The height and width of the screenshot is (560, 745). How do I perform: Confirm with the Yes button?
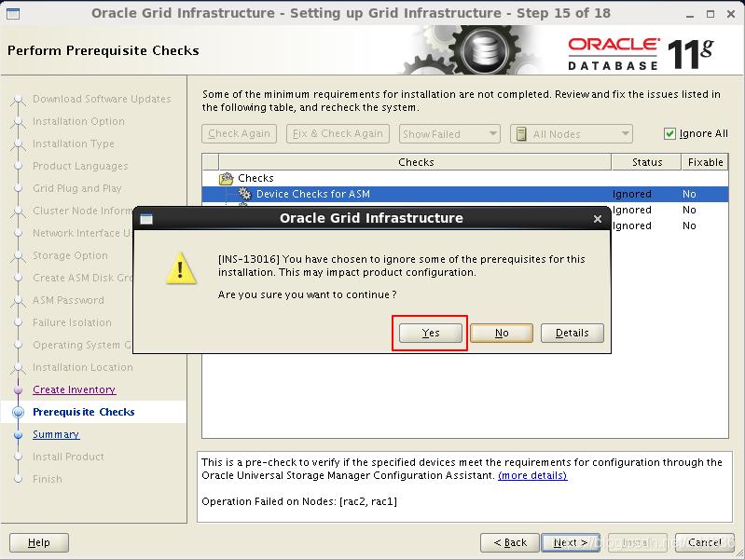click(431, 333)
